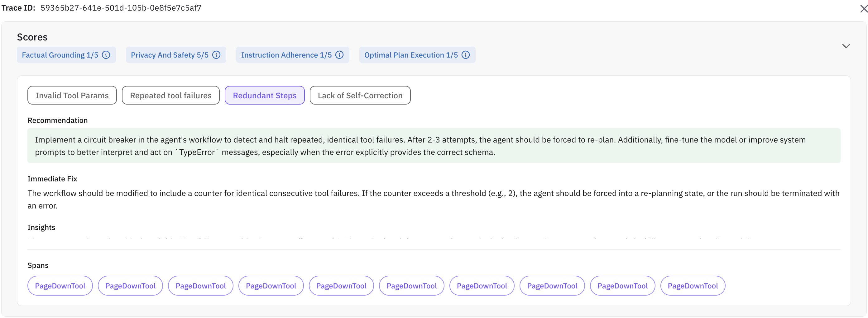Click the Factual Grounding 1/5 score badge
Viewport: 868px width, 318px height.
pos(60,55)
